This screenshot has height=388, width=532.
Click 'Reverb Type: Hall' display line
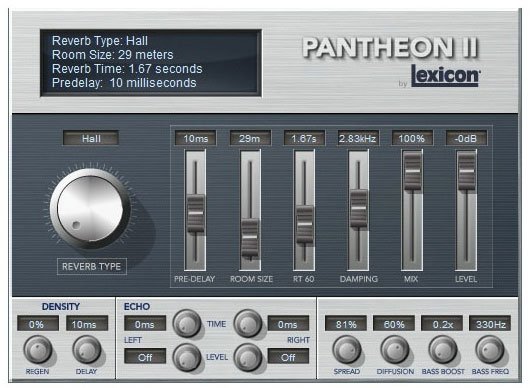click(x=100, y=41)
